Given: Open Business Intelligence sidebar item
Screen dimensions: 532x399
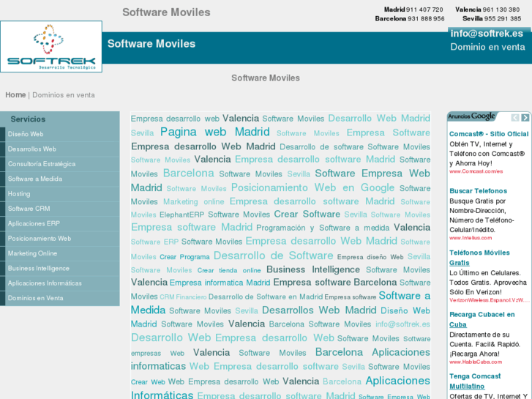Looking at the screenshot, I should point(62,269).
